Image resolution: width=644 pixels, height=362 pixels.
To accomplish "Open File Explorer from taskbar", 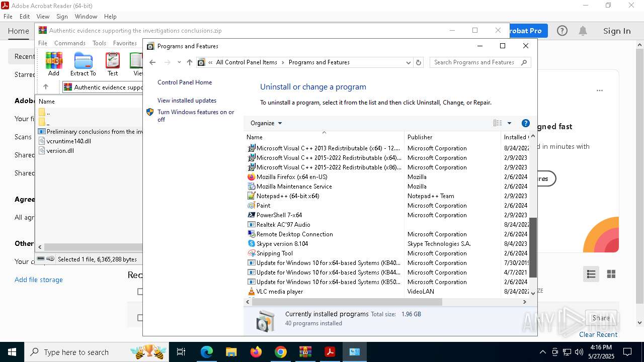I will (x=231, y=352).
